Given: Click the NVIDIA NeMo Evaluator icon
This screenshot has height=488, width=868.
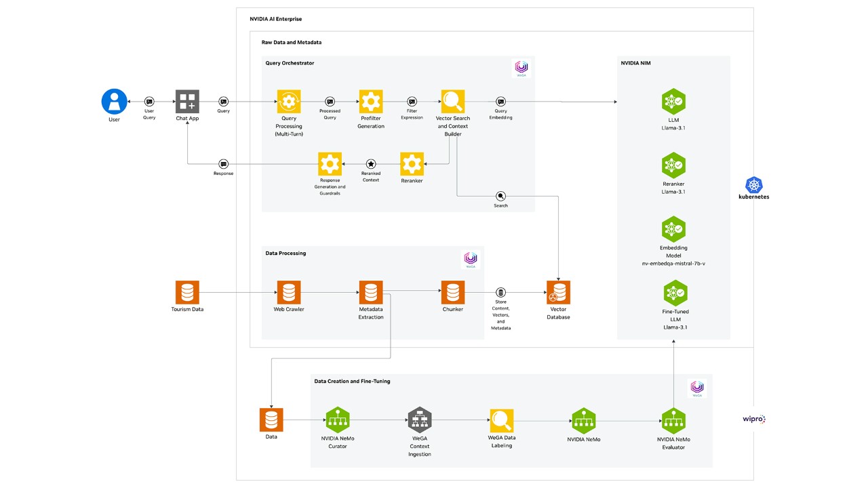Looking at the screenshot, I should 673,420.
